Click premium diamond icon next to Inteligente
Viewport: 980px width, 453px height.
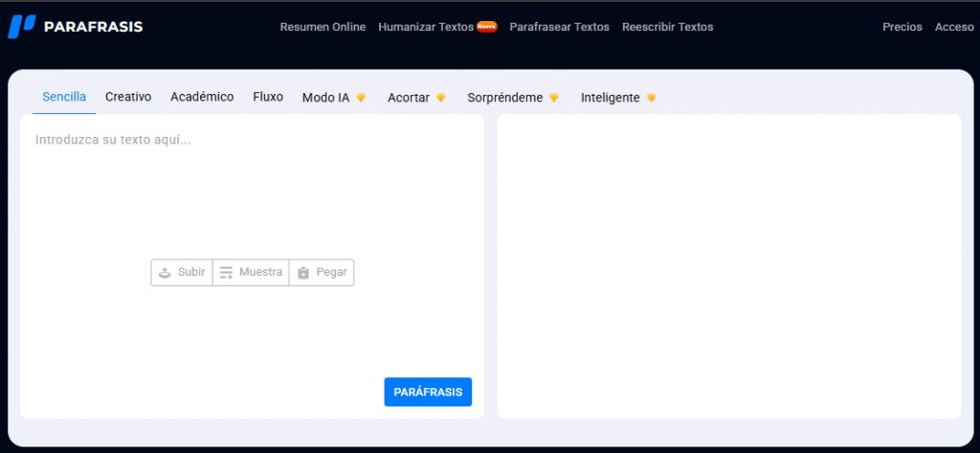(x=652, y=98)
